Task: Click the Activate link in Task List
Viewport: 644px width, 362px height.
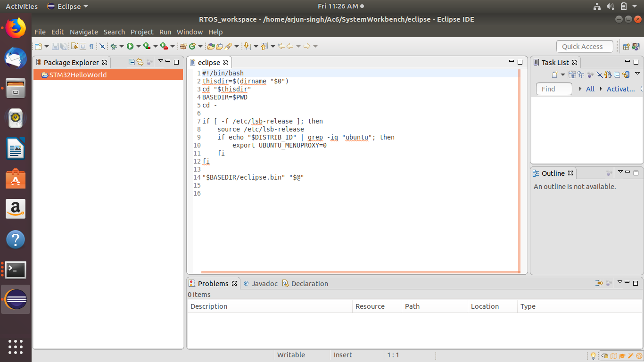Action: (x=620, y=89)
